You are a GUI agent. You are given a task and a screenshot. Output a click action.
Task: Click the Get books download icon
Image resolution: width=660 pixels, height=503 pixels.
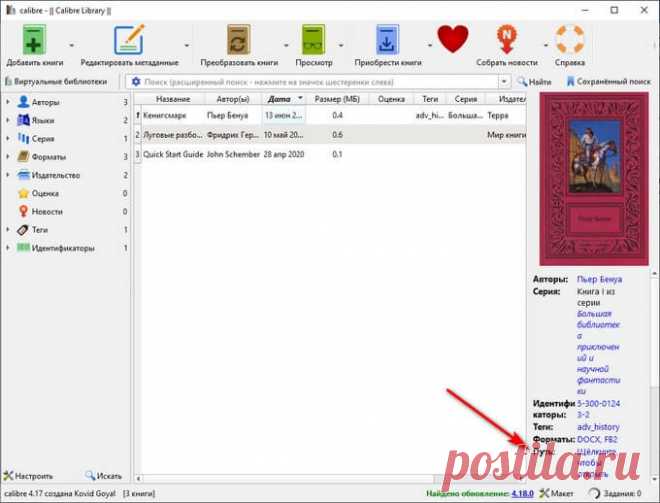387,40
